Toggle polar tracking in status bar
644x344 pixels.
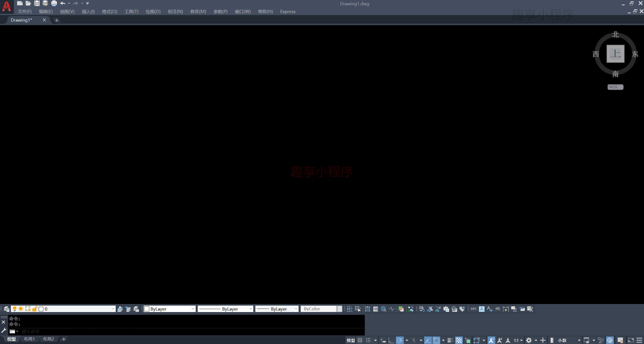399,340
